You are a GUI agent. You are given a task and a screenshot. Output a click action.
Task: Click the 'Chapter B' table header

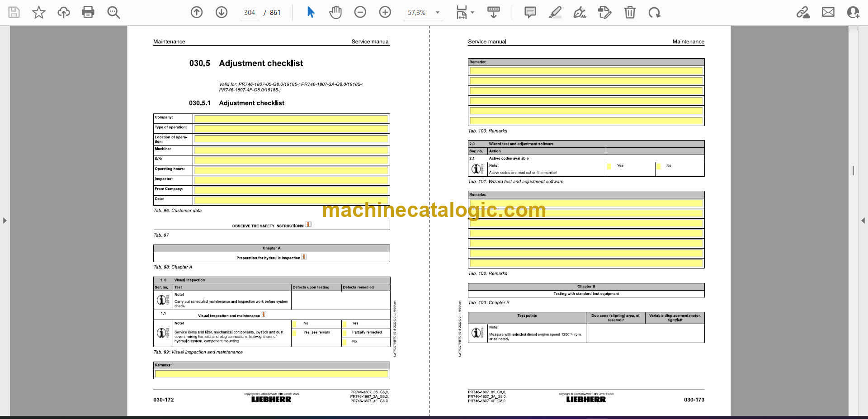586,287
